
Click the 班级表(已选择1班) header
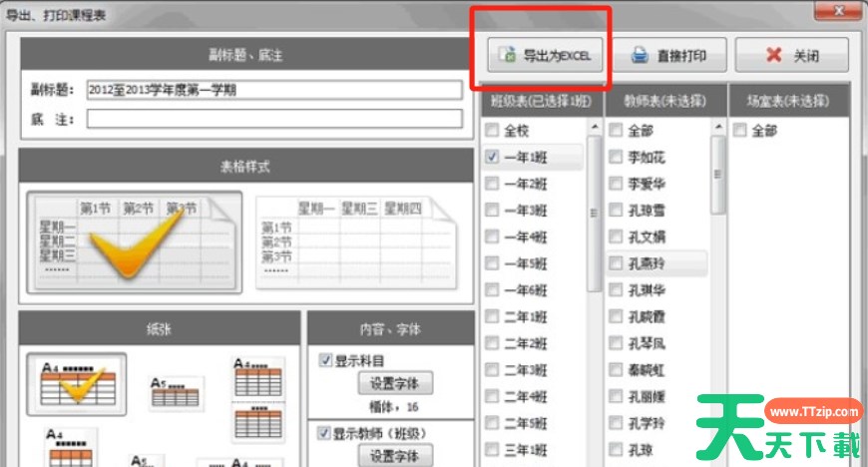tap(541, 101)
